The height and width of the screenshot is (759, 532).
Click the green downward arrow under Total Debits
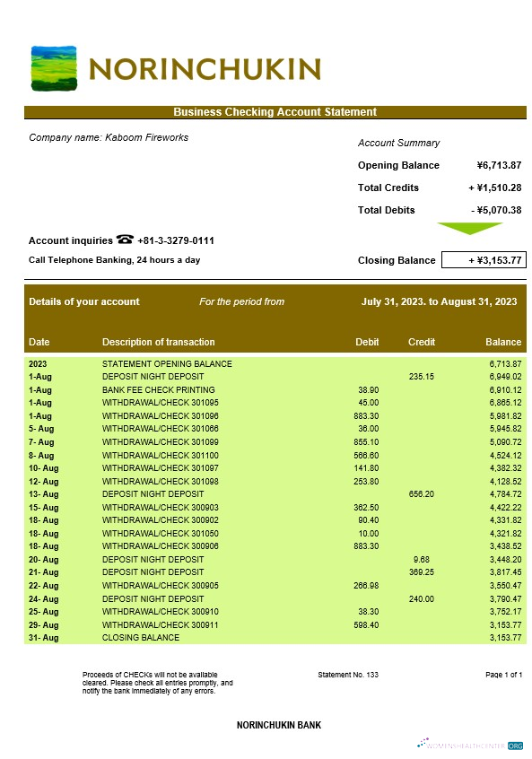(x=469, y=229)
